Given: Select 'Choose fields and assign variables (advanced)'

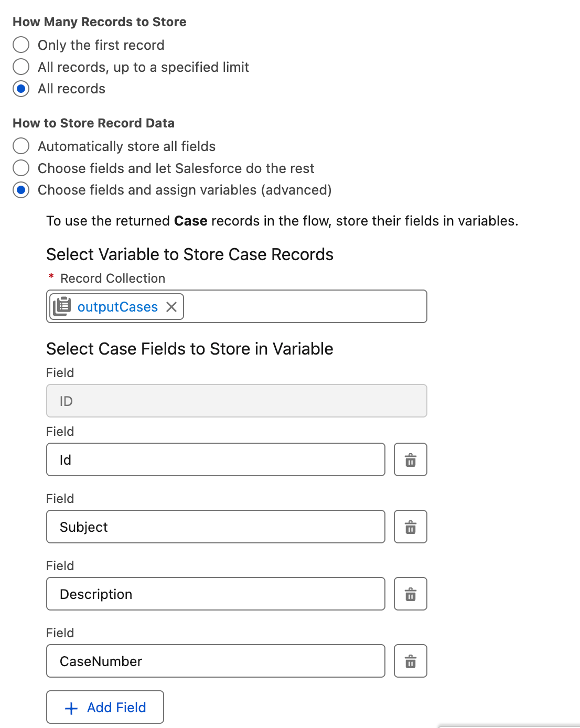Looking at the screenshot, I should pyautogui.click(x=21, y=190).
